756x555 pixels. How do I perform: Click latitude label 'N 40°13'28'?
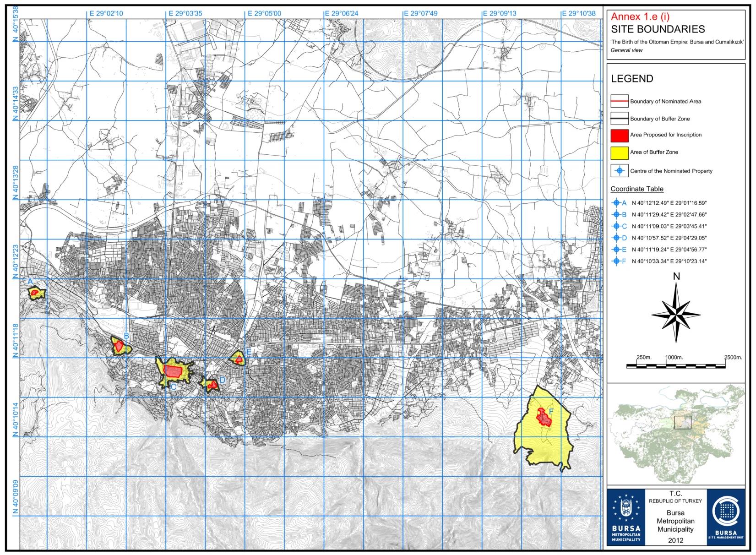[x=16, y=183]
